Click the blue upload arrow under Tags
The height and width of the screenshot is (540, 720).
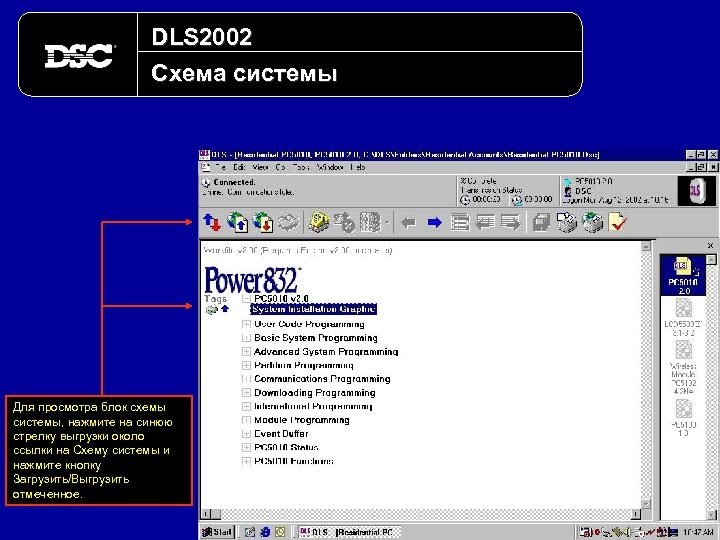pyautogui.click(x=225, y=309)
